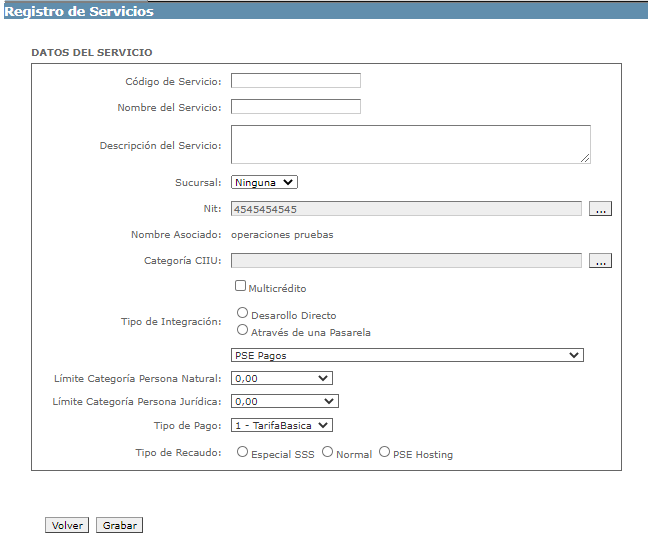
Task: Expand the Tipo de Pago dropdown
Action: [282, 425]
